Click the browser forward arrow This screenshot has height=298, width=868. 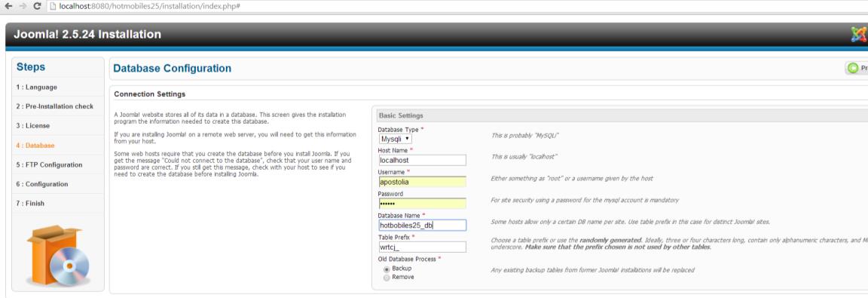22,6
